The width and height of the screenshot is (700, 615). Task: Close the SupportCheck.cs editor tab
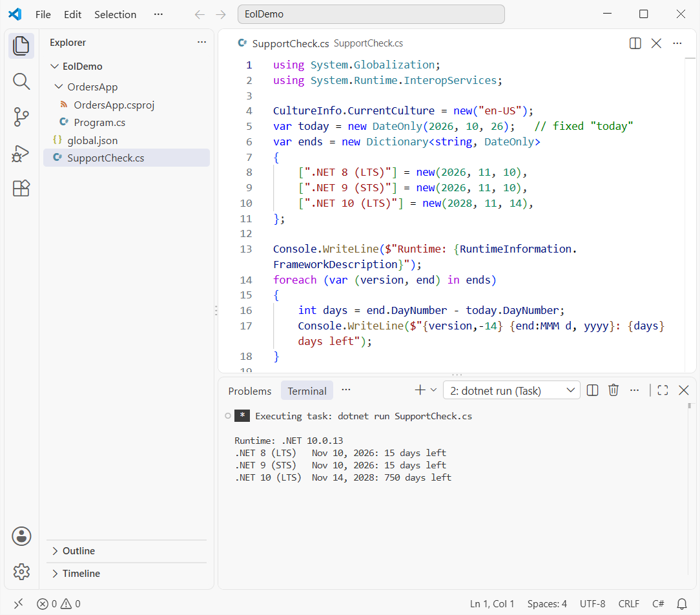[x=656, y=43]
